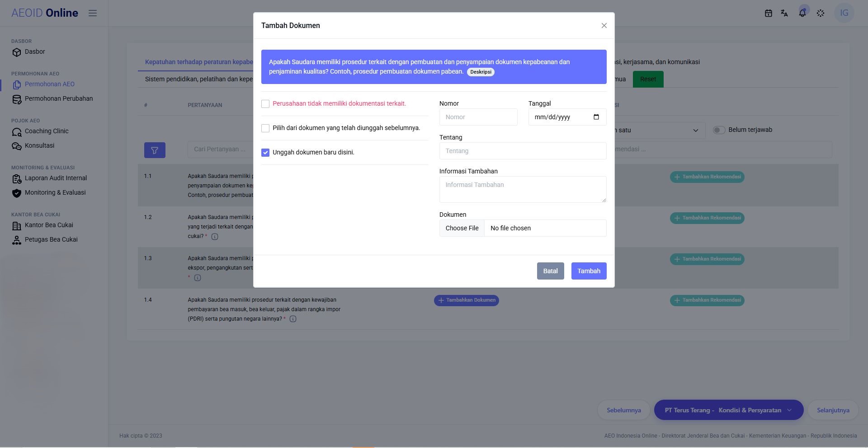
Task: Uncheck 'Unggah dokumen baru disini'
Action: pyautogui.click(x=265, y=153)
